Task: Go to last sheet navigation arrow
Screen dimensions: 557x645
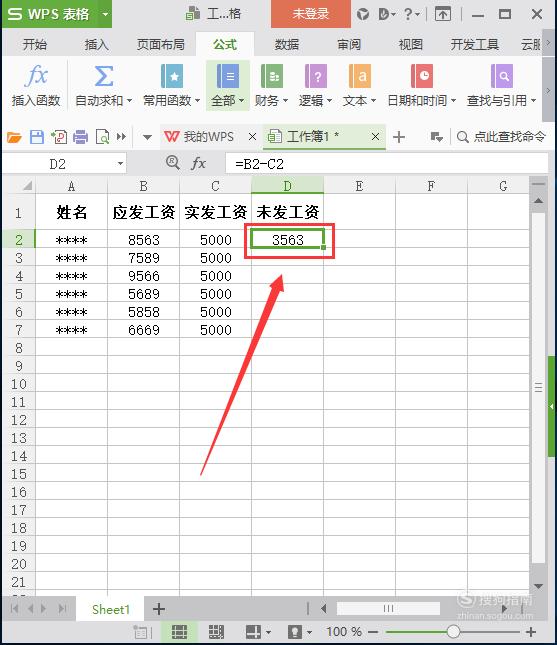Action: click(63, 608)
